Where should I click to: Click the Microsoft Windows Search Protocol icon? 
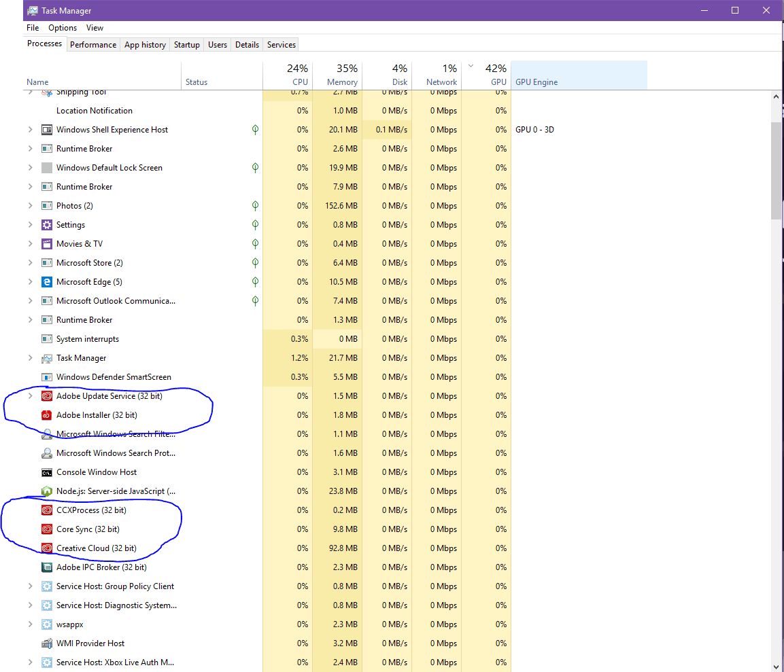46,453
